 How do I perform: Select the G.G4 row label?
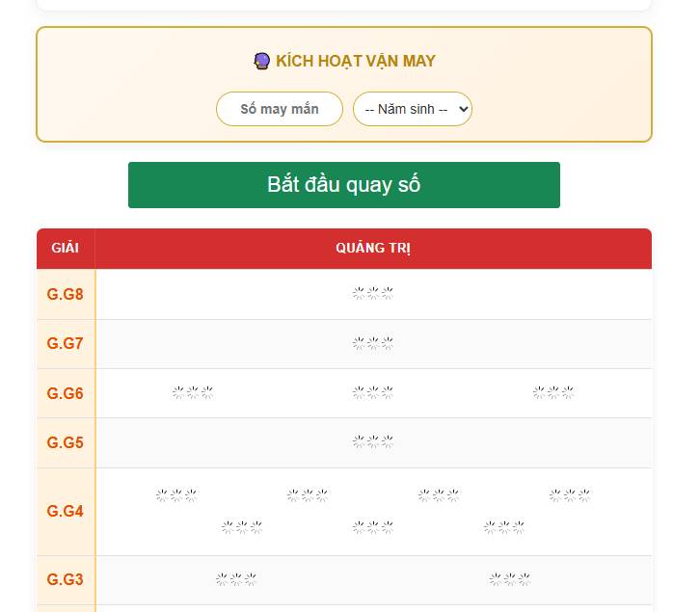(x=66, y=511)
